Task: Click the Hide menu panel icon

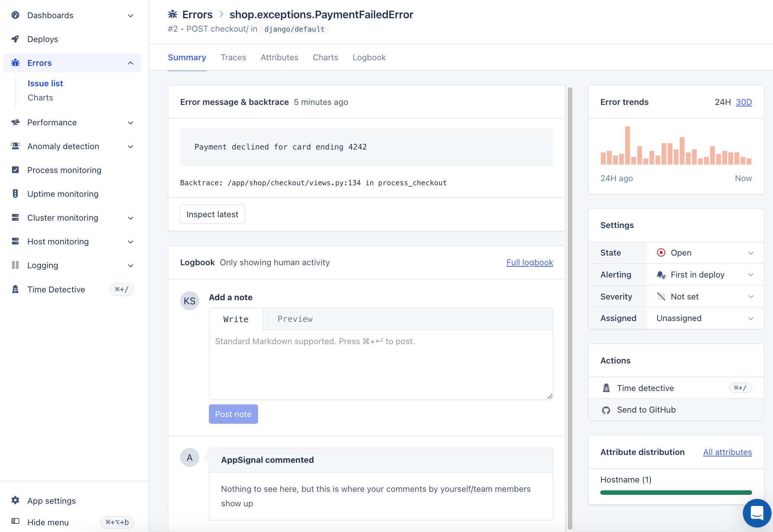Action: 15,521
